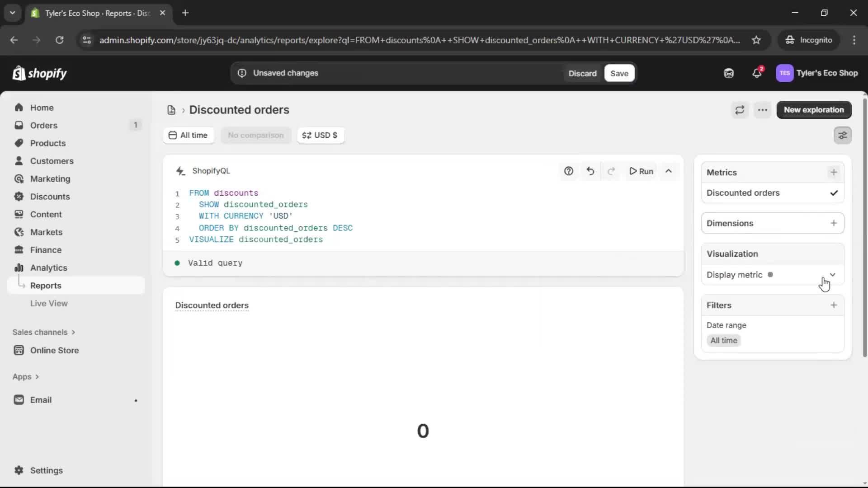Open the Incognito profile indicator
The image size is (868, 488).
[x=809, y=40]
